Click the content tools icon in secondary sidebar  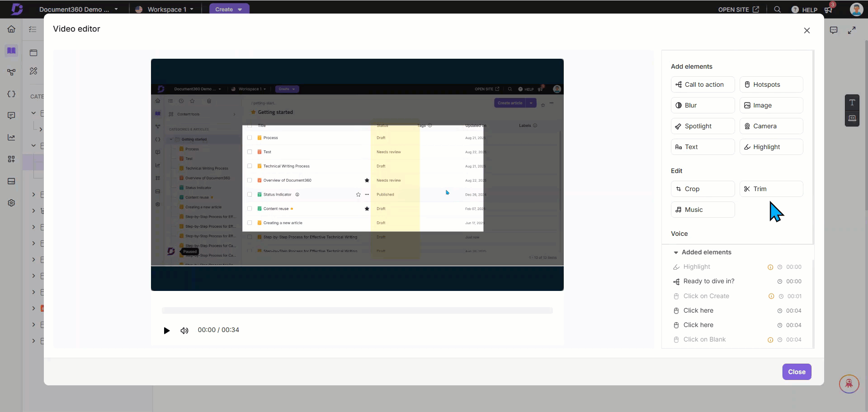pyautogui.click(x=33, y=71)
